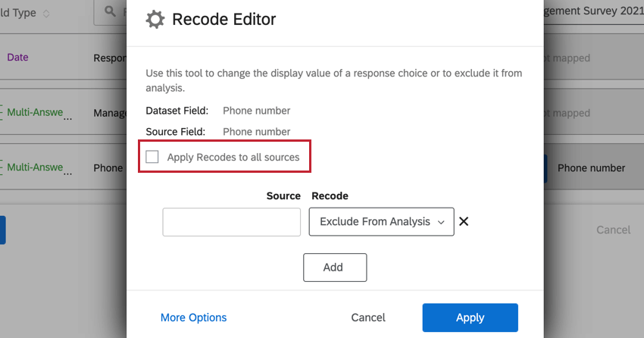The height and width of the screenshot is (338, 644).
Task: Open the More Options link
Action: tap(193, 318)
